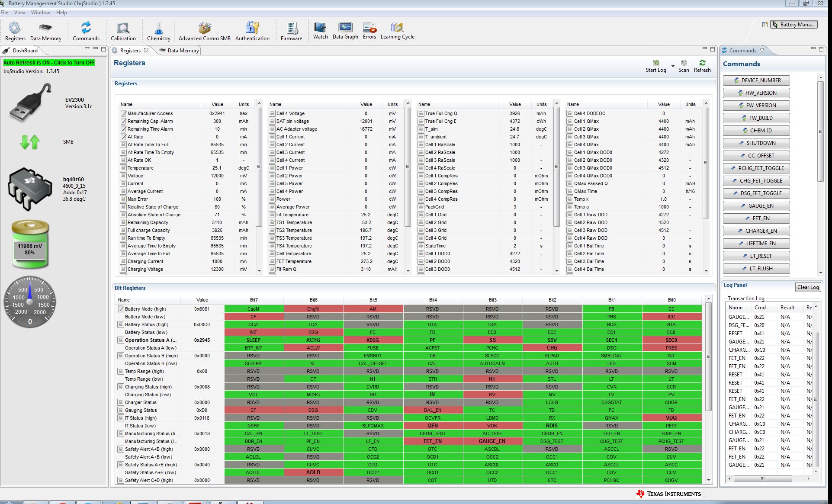Expand Temp Range (high) bit row
832x504 pixels.
(x=121, y=371)
